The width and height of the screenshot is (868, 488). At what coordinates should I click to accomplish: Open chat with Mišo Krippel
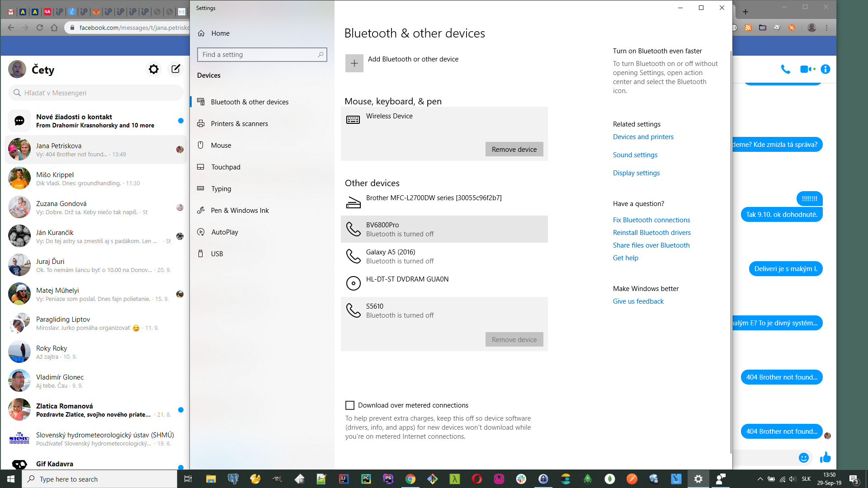(x=96, y=178)
